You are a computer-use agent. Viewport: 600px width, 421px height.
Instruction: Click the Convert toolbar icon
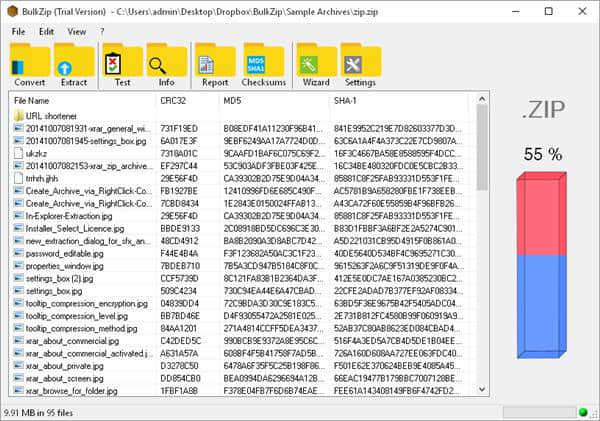pyautogui.click(x=29, y=66)
